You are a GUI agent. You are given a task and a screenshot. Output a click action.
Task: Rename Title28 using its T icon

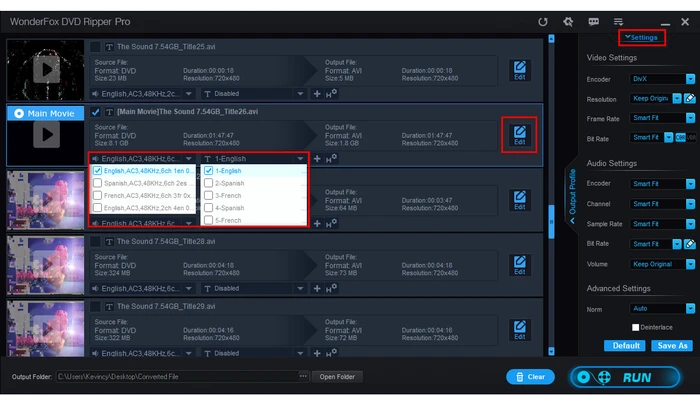click(x=109, y=241)
